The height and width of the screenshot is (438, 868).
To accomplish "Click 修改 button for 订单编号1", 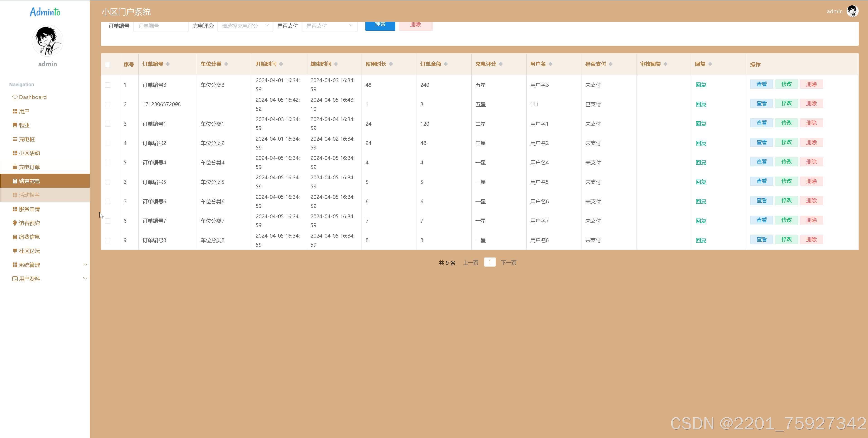I will 786,123.
